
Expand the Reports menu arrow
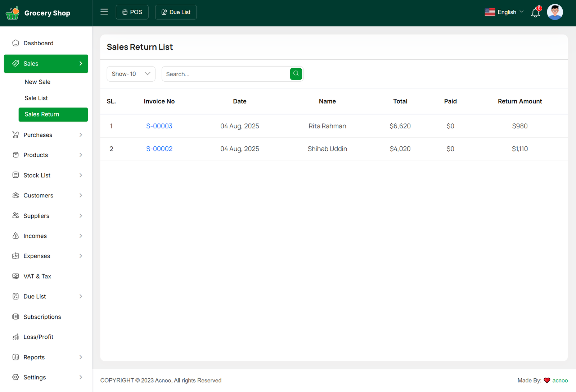(81, 357)
